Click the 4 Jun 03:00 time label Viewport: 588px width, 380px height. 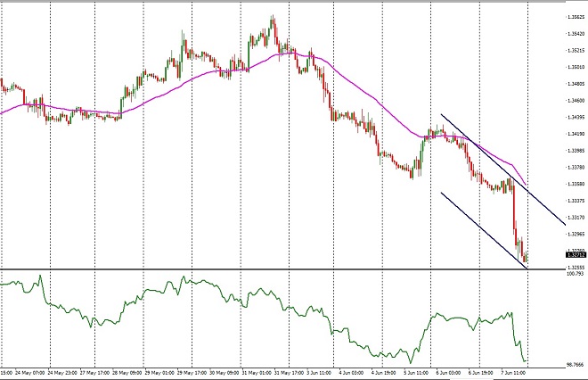pyautogui.click(x=351, y=373)
